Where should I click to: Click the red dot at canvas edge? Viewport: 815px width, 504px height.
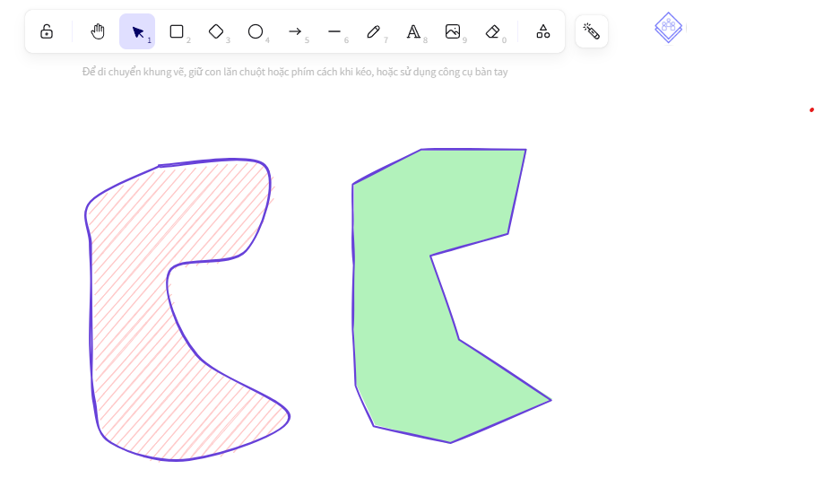(811, 109)
